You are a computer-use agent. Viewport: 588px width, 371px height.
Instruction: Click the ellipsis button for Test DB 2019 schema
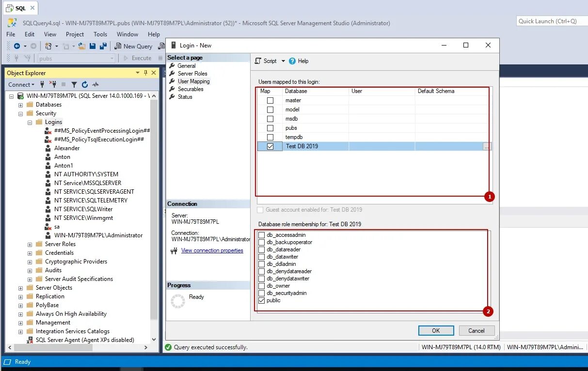coord(487,146)
